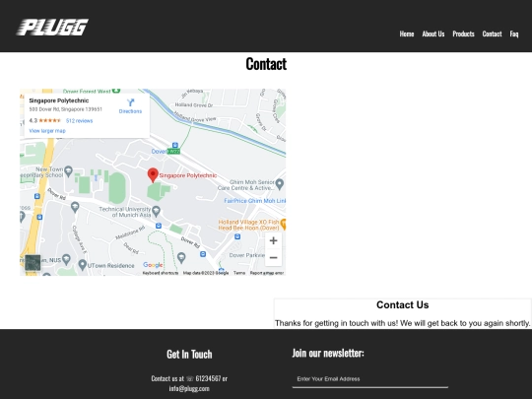Open the 512 reviews link
532x399 pixels.
[79, 121]
